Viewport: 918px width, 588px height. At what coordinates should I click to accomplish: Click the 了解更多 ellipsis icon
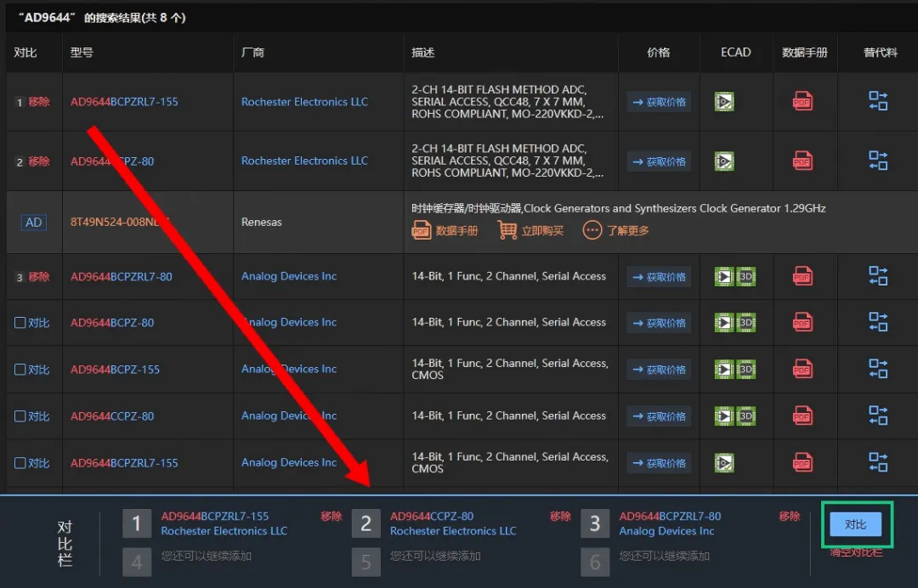(x=592, y=230)
